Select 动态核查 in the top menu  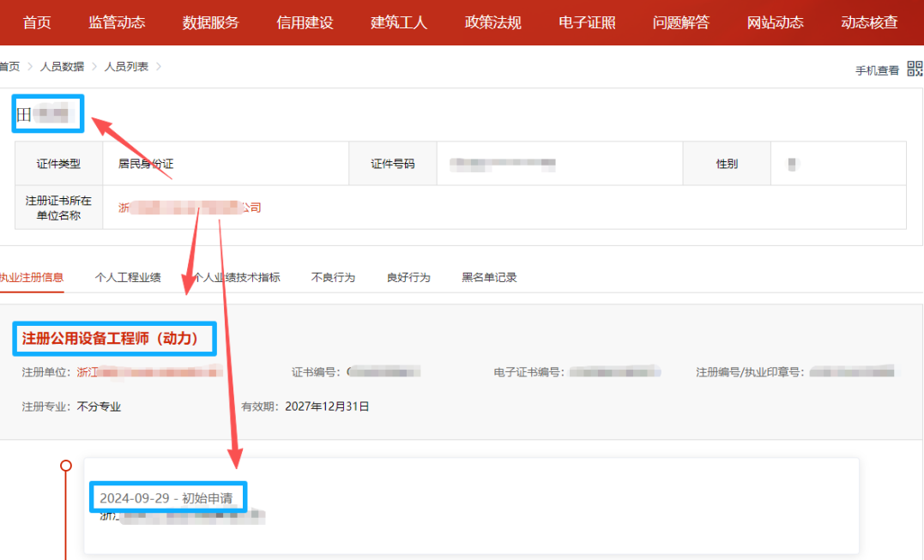(x=869, y=22)
